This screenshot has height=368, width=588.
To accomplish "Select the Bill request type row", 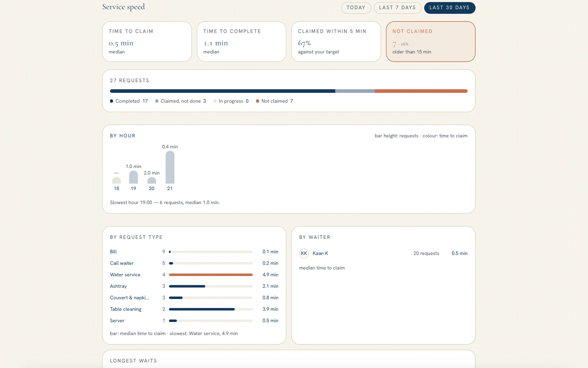I will pos(194,252).
